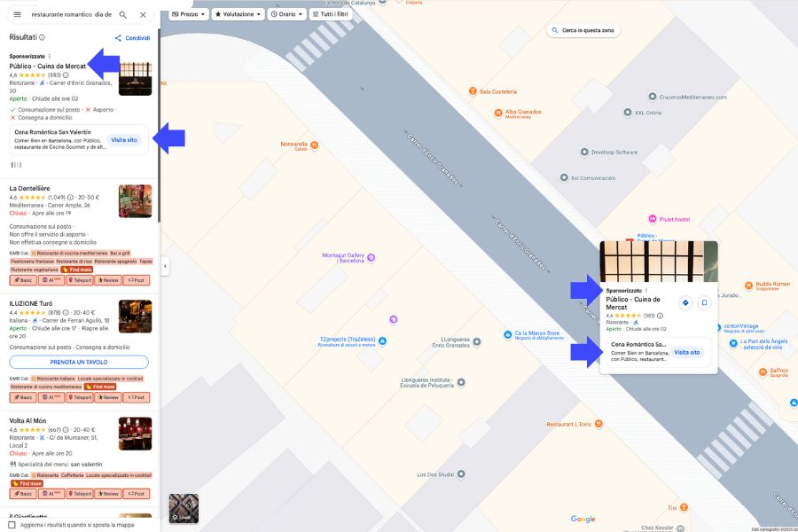
Task: Click Find more under Volta Al Món
Action: click(27, 483)
